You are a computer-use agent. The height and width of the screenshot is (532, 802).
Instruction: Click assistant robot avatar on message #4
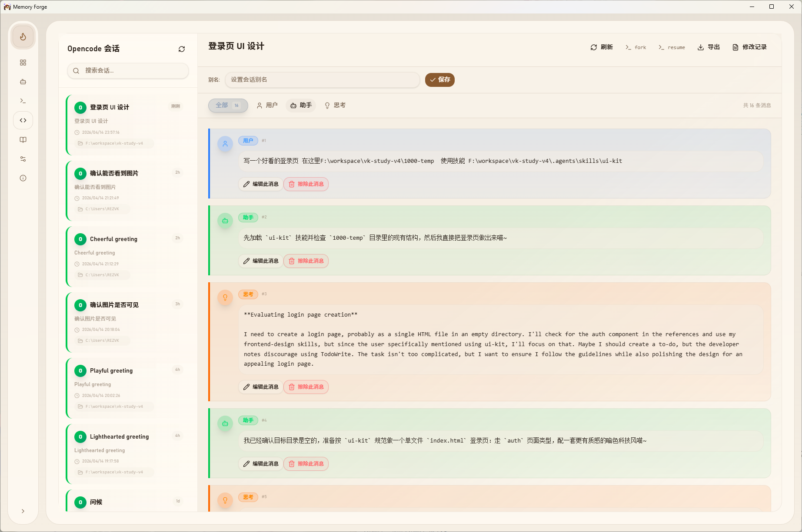pyautogui.click(x=225, y=424)
